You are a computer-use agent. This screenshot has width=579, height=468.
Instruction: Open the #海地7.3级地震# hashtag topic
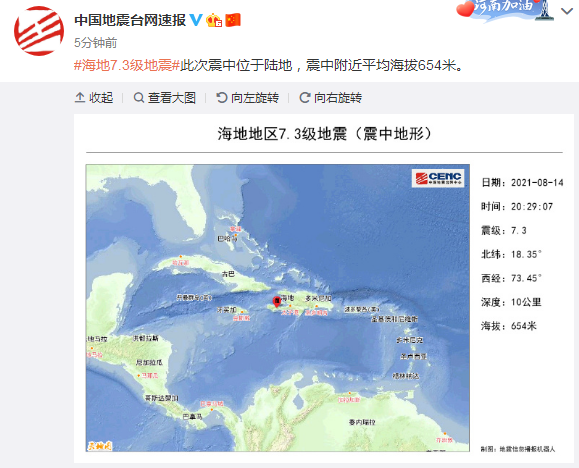pyautogui.click(x=127, y=65)
